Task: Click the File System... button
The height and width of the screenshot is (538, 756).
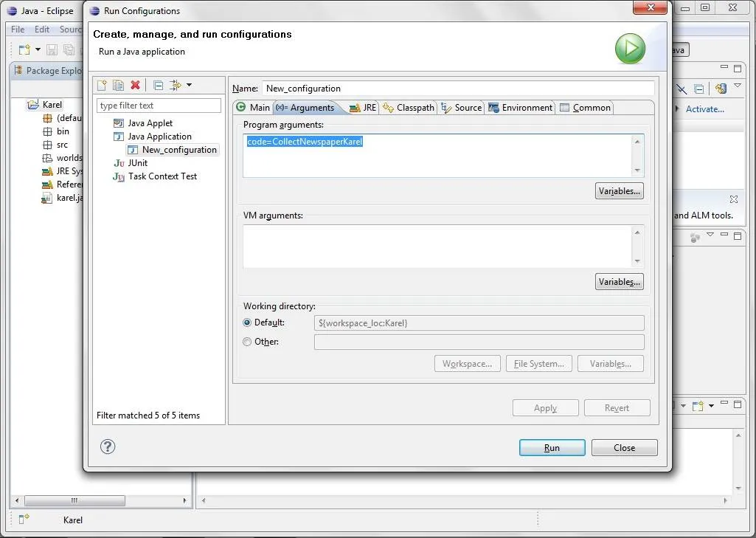Action: coord(539,364)
